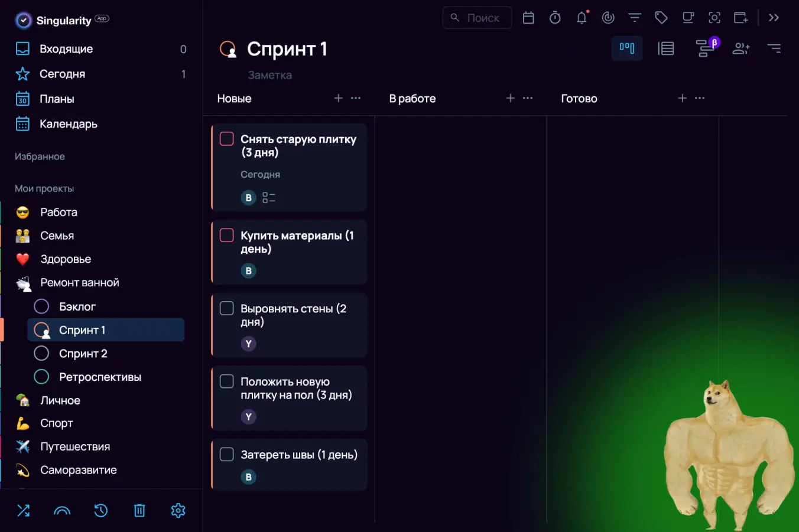Click the history clock icon

(101, 510)
